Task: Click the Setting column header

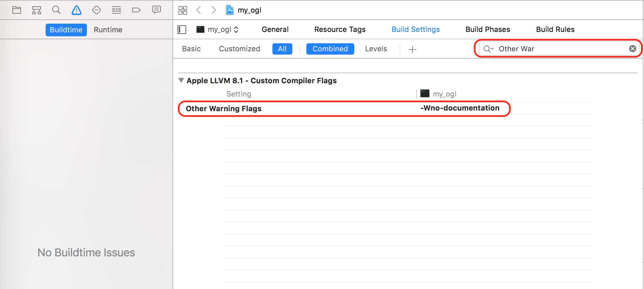Action: click(x=239, y=94)
